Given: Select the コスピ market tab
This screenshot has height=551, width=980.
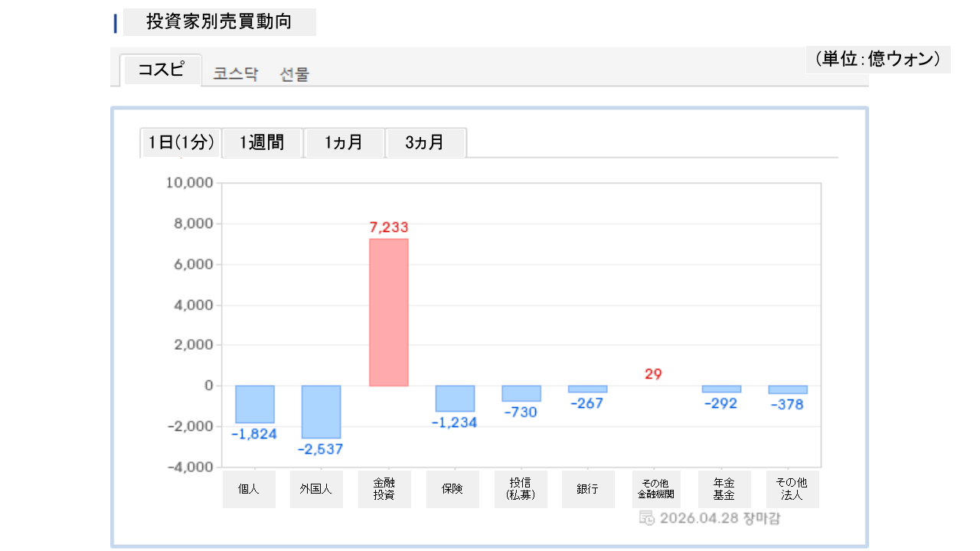Looking at the screenshot, I should click(162, 70).
